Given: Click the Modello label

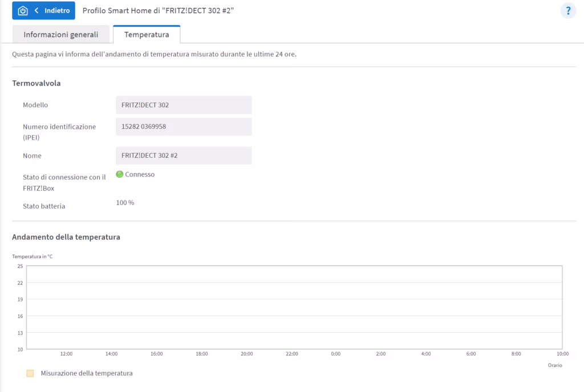Looking at the screenshot, I should 35,105.
